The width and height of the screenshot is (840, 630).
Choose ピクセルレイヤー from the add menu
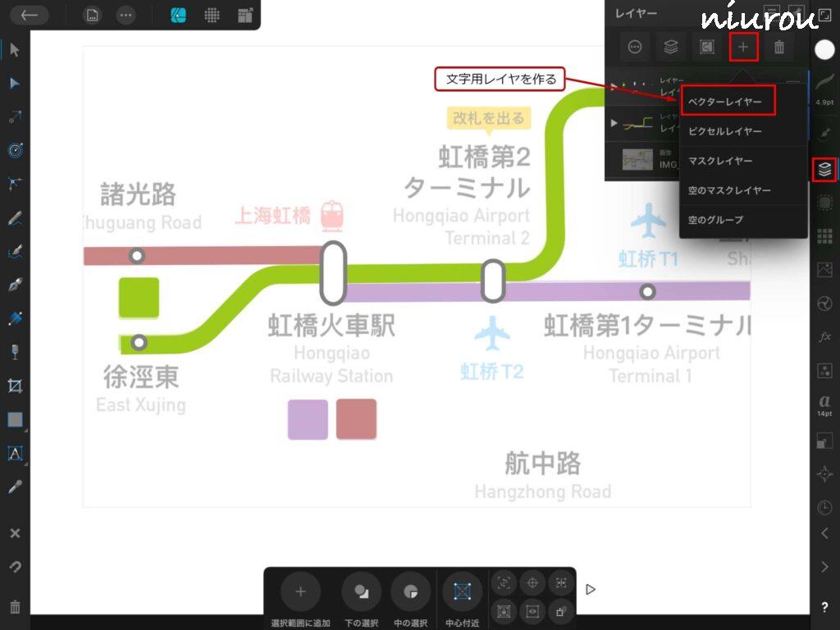725,131
